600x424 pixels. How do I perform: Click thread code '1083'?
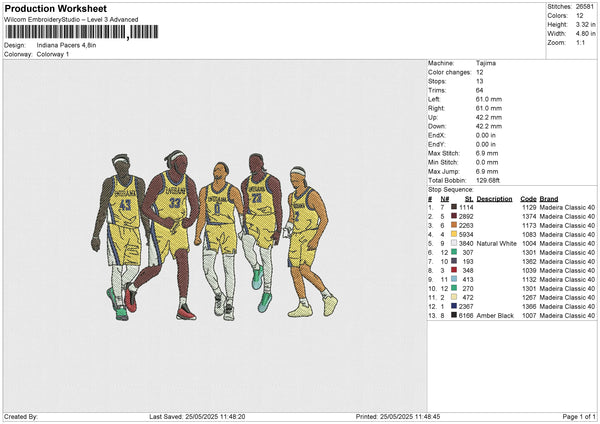[x=529, y=234]
